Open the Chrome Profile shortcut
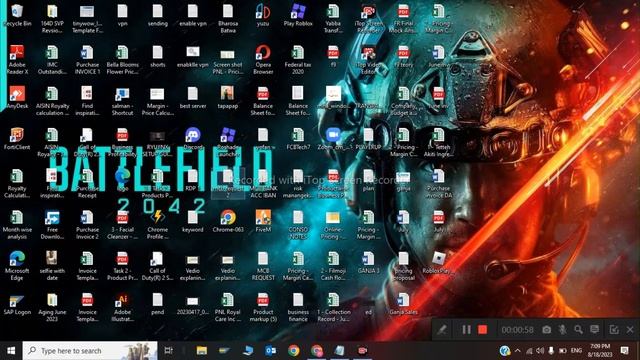Screen dimensions: 640x360 [x=158, y=224]
